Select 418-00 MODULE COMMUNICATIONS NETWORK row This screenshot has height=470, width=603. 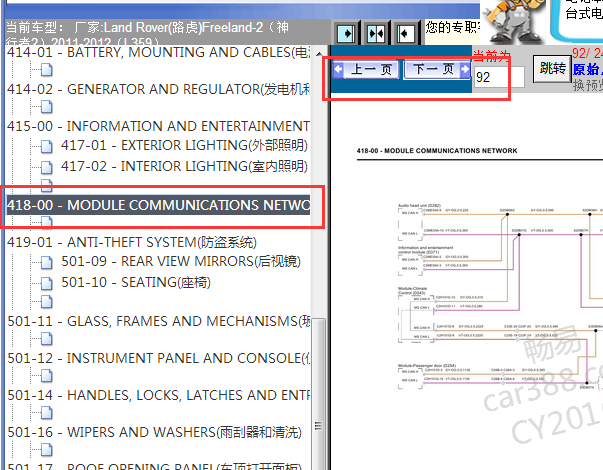click(x=158, y=205)
